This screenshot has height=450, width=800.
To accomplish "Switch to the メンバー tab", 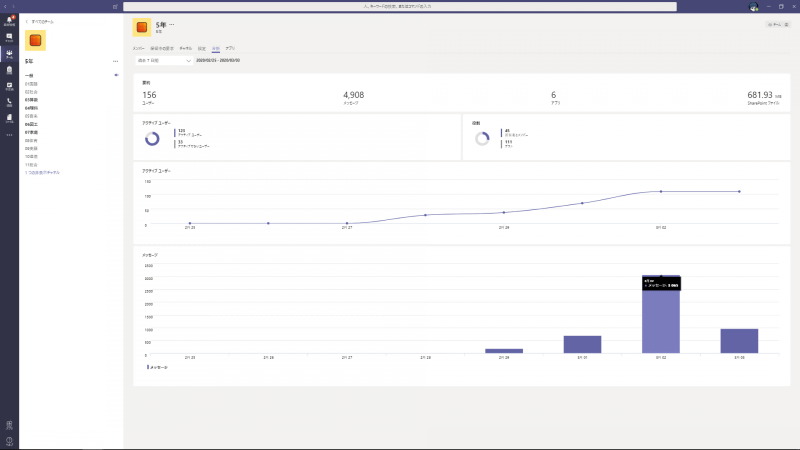I will (x=139, y=47).
